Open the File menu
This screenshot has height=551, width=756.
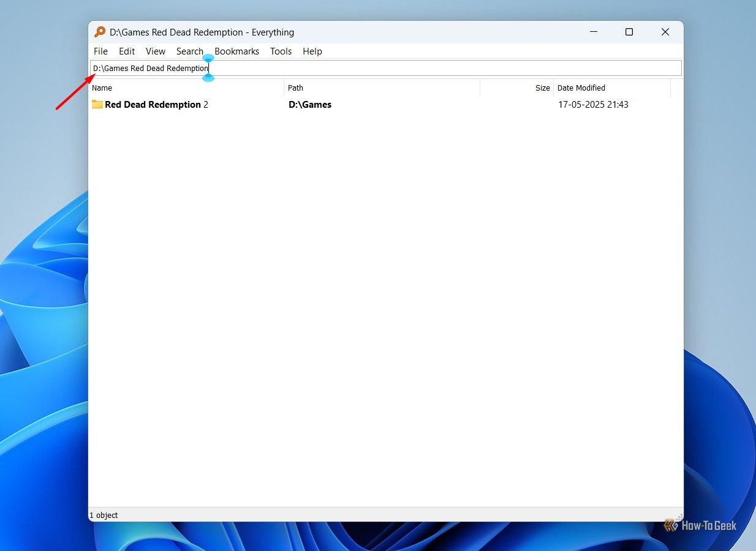click(100, 51)
